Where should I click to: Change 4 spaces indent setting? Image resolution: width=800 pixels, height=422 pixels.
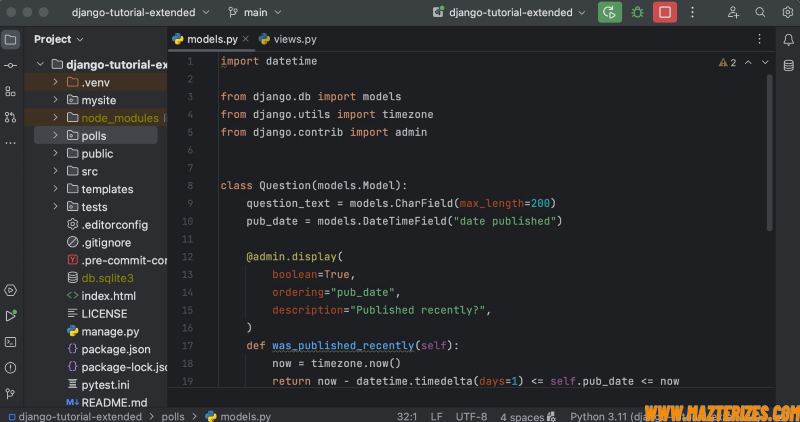(521, 416)
